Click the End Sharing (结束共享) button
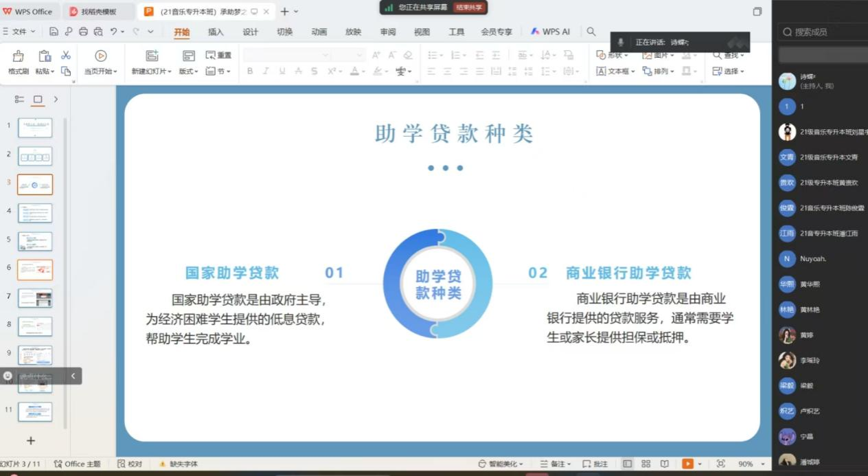Screen dimensions: 868x476 coord(470,7)
